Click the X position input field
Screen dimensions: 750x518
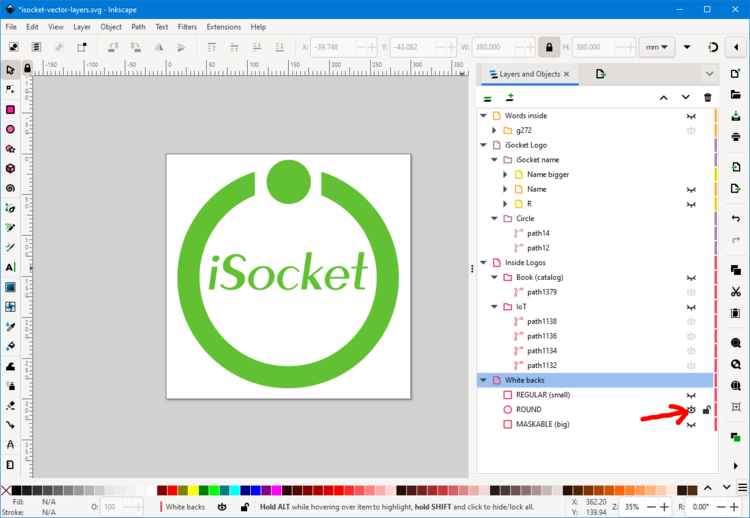333,47
